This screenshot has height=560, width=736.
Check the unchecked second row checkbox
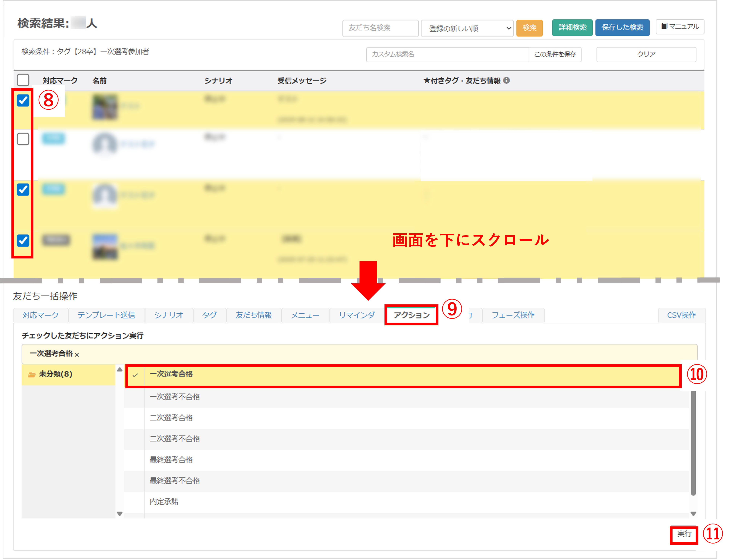(x=23, y=139)
